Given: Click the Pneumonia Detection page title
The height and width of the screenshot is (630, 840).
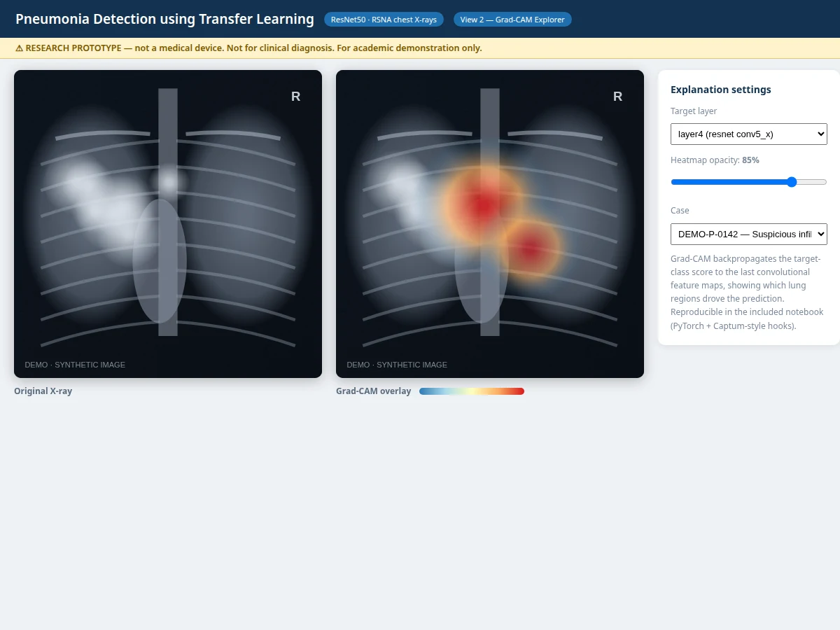Looking at the screenshot, I should coord(164,19).
